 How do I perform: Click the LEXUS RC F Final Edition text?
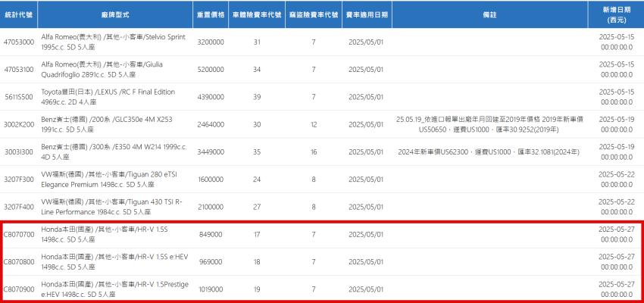(x=108, y=97)
